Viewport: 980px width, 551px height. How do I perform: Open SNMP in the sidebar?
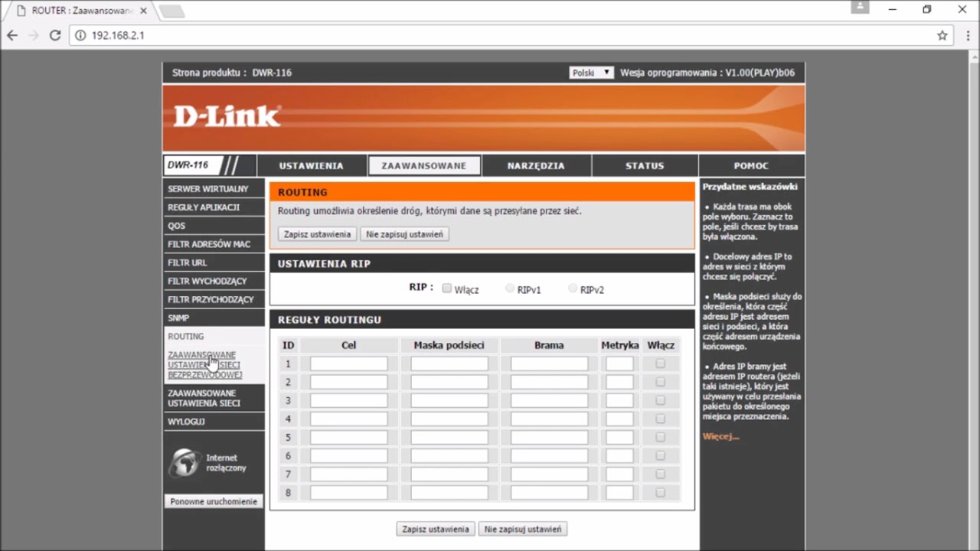214,317
